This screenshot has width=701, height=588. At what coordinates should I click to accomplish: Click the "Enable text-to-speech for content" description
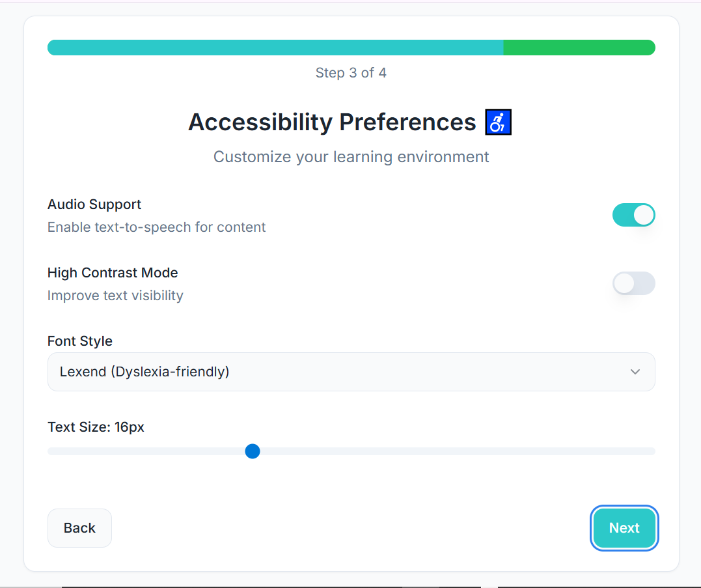[156, 227]
